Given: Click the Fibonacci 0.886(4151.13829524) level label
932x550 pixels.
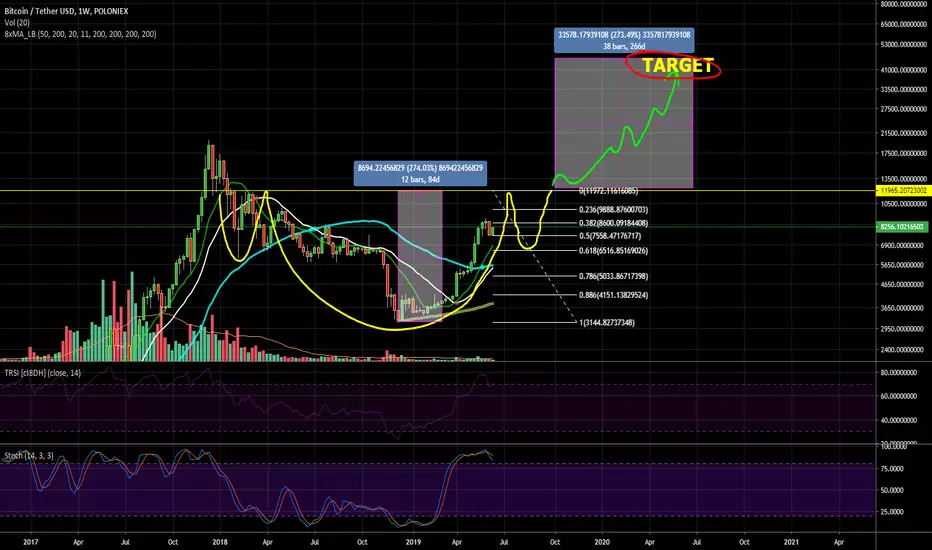Looking at the screenshot, I should (x=613, y=295).
